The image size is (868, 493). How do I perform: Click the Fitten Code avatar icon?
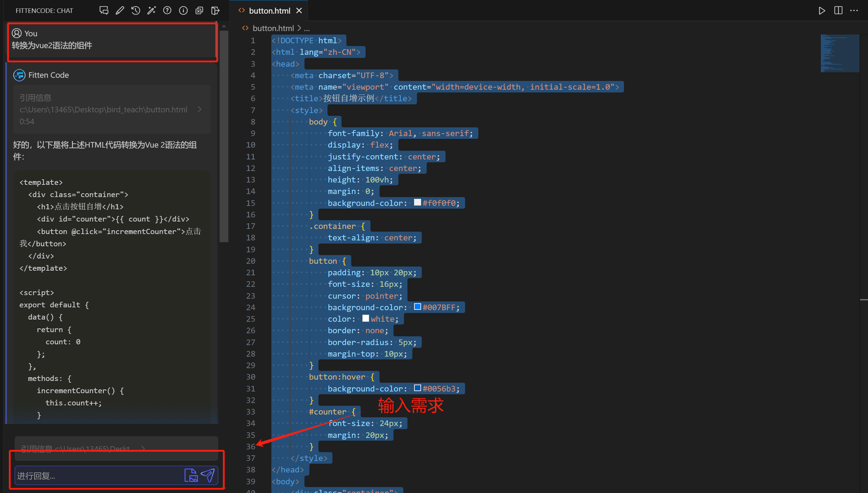19,75
